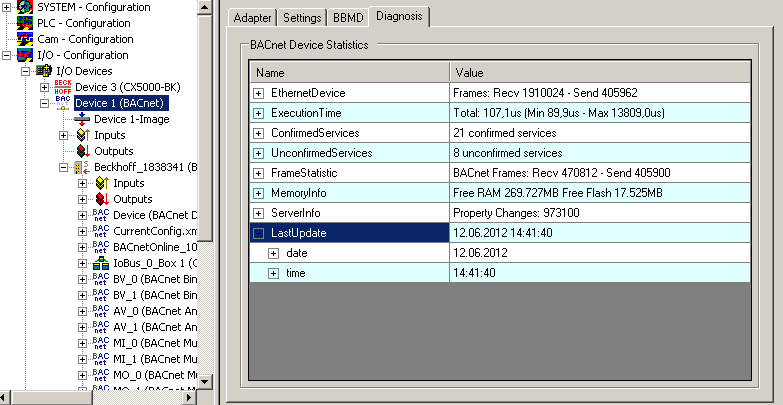The height and width of the screenshot is (405, 783).
Task: Click Inputs icon under Beckhoff_1838341
Action: click(102, 183)
